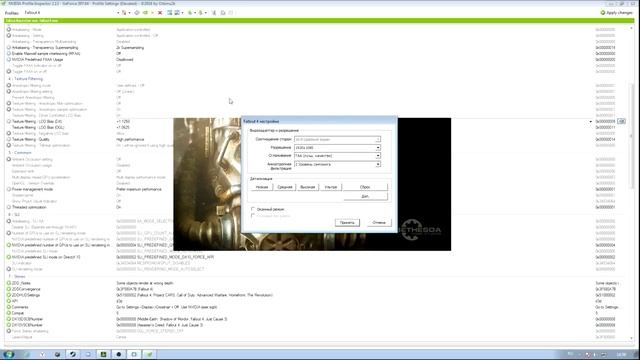
Task: Click the green NVIDIA logo toolbar icon
Action: (x=146, y=13)
